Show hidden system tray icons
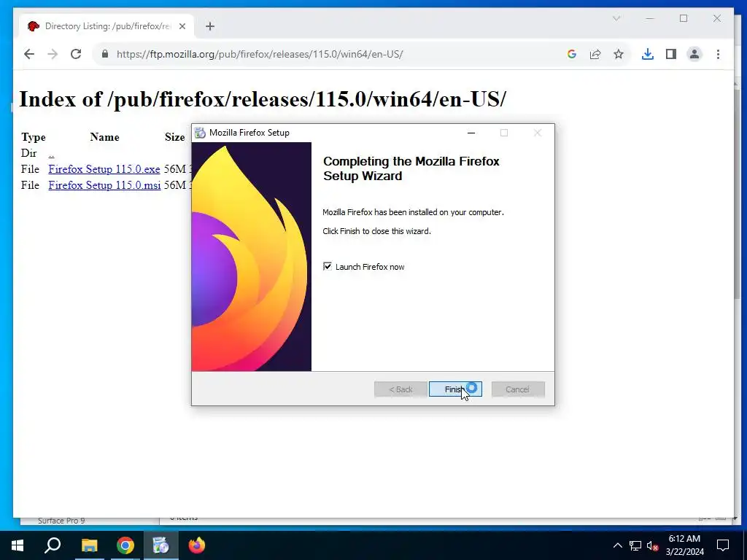The width and height of the screenshot is (747, 560). (617, 545)
